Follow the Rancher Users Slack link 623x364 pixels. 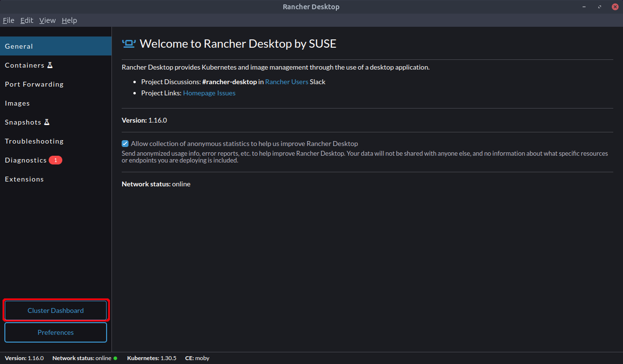[286, 82]
